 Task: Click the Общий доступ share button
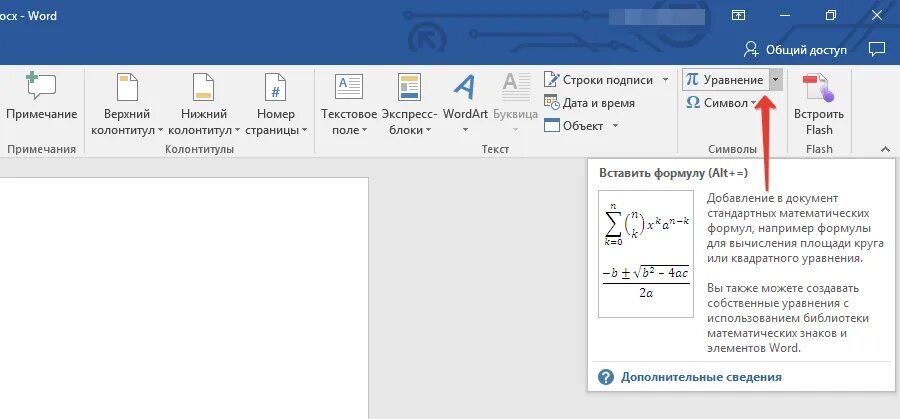[795, 49]
